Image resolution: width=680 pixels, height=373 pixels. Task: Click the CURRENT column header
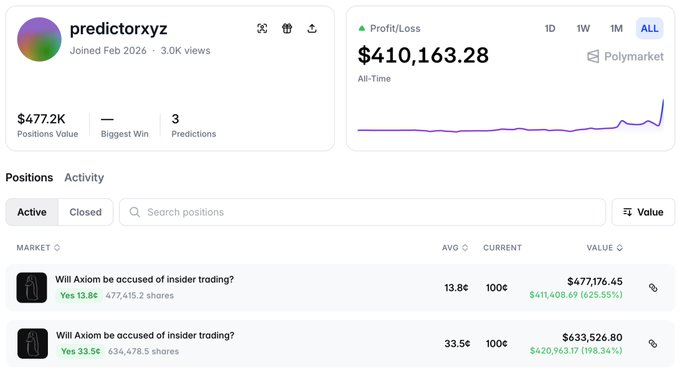click(502, 248)
